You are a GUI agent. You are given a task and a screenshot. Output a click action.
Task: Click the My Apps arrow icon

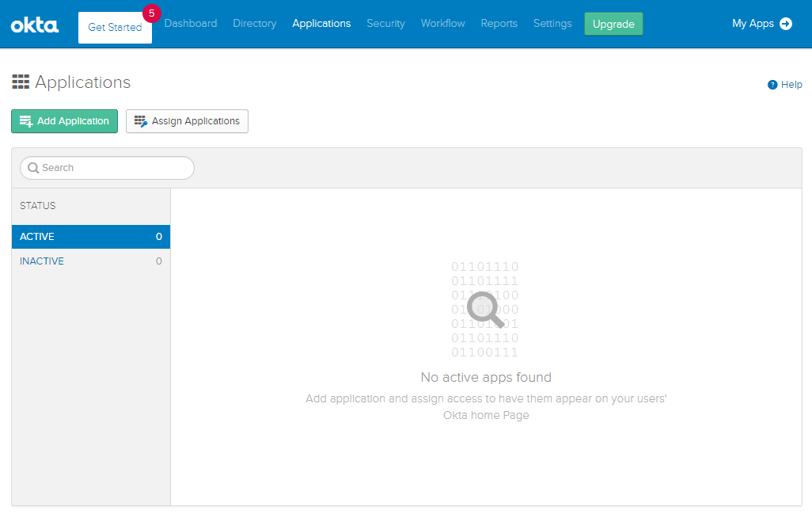pos(785,24)
